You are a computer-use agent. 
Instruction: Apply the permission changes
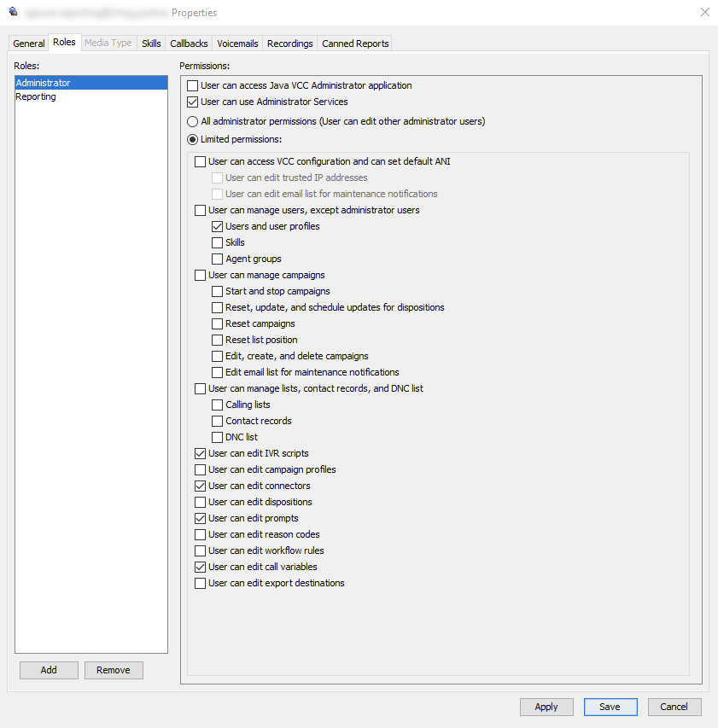546,707
